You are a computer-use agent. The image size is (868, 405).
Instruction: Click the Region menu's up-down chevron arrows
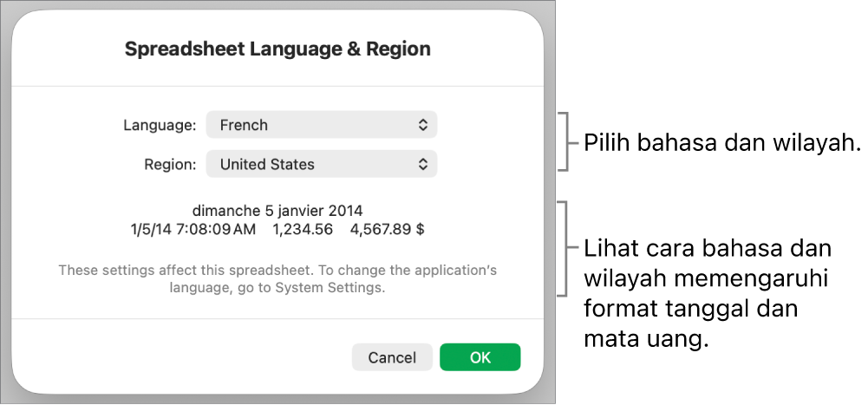point(422,164)
